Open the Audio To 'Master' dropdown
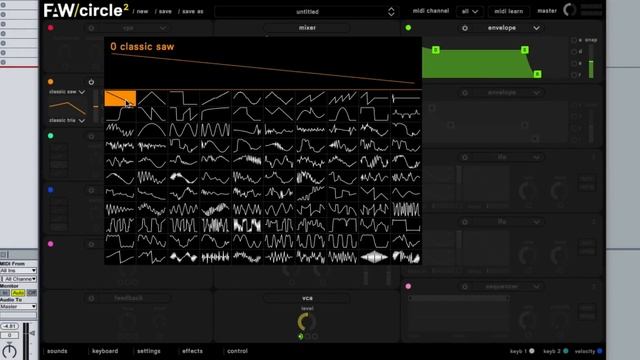Image resolution: width=640 pixels, height=360 pixels. click(x=18, y=306)
